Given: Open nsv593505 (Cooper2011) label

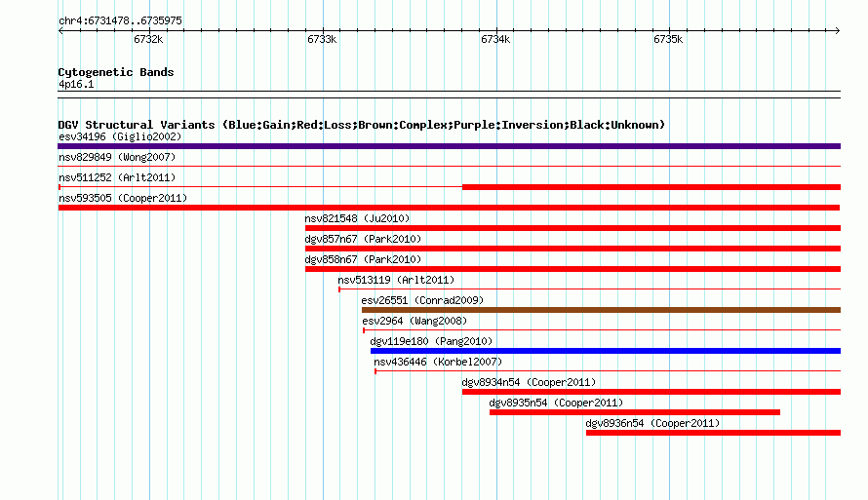Looking at the screenshot, I should 123,198.
